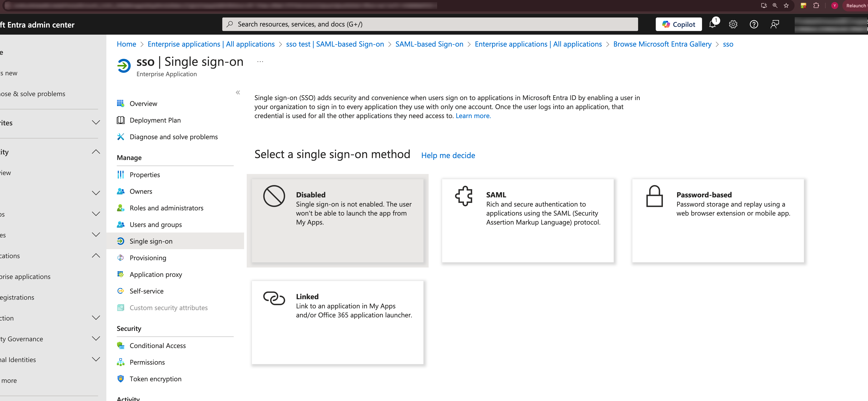Expand the Protection section chevron
Screen dimensions: 868x401
pyautogui.click(x=96, y=318)
